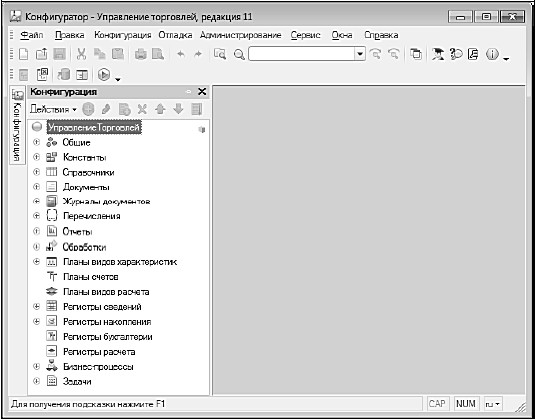Select Планы видов характеристик item

120,262
